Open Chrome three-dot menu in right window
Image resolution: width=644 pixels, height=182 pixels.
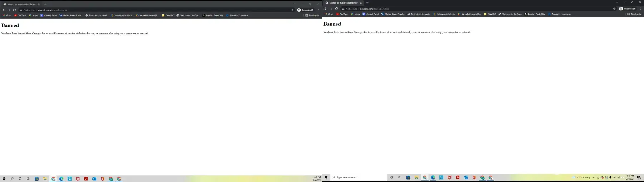640,9
